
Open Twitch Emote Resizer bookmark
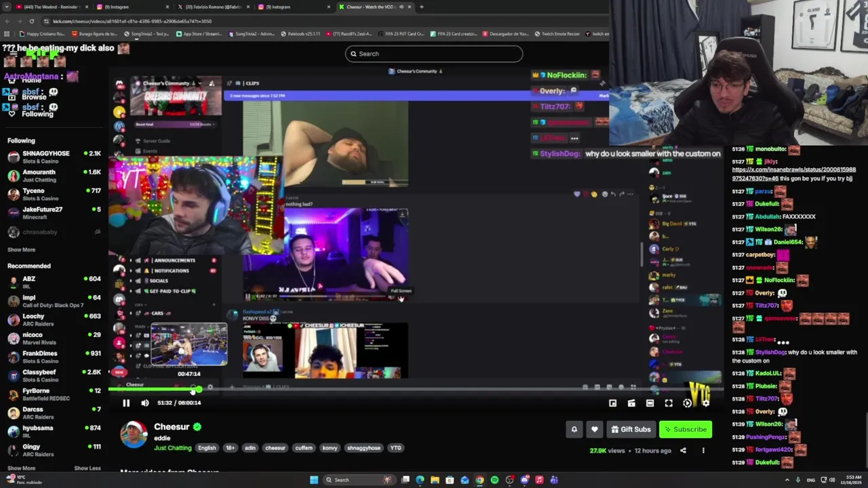click(557, 34)
